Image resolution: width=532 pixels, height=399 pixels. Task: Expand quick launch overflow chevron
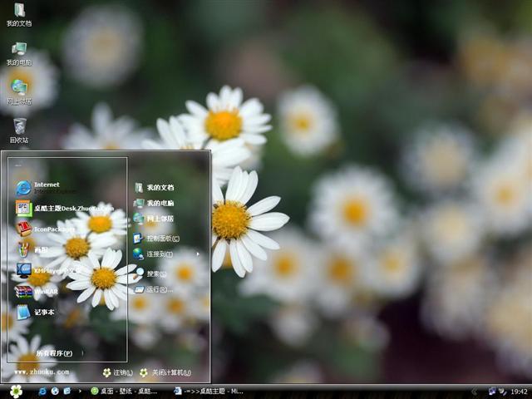[x=80, y=392]
